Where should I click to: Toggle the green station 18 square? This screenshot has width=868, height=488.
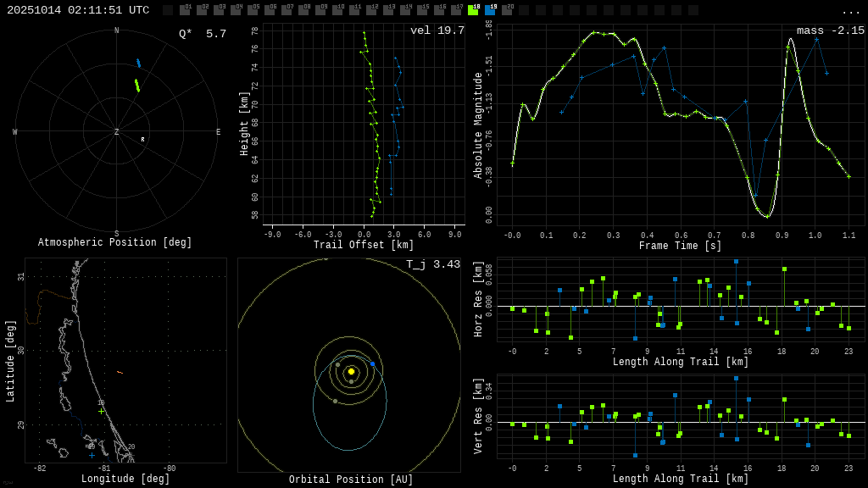click(x=473, y=10)
